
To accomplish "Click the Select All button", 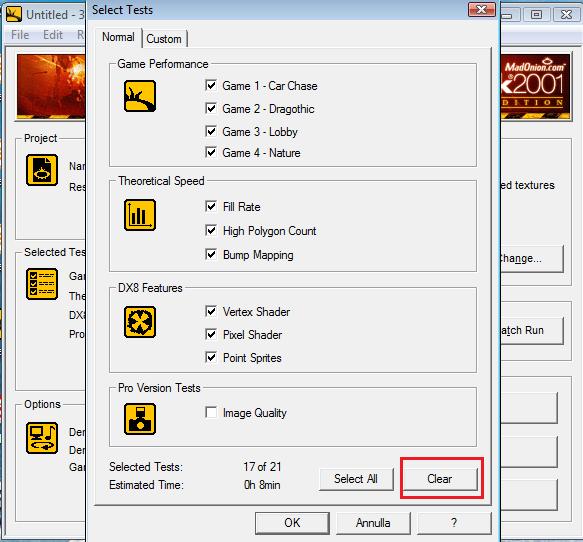I will (356, 479).
